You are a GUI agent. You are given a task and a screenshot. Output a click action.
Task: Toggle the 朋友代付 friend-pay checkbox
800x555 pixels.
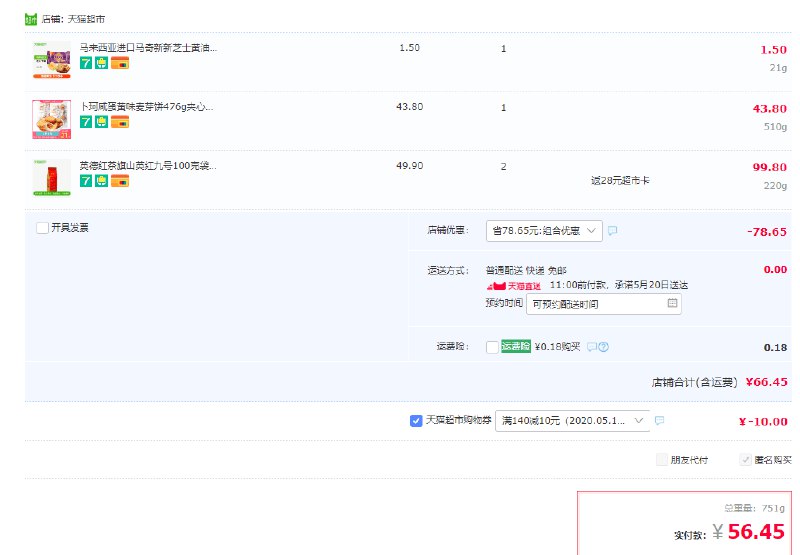click(662, 460)
